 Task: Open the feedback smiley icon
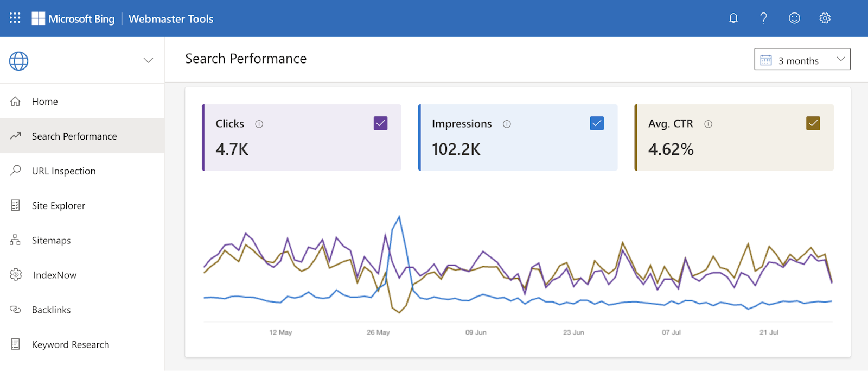(x=794, y=18)
